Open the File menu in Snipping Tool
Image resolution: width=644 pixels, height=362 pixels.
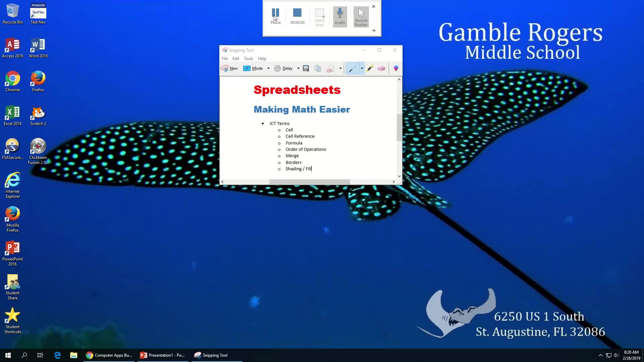(225, 59)
